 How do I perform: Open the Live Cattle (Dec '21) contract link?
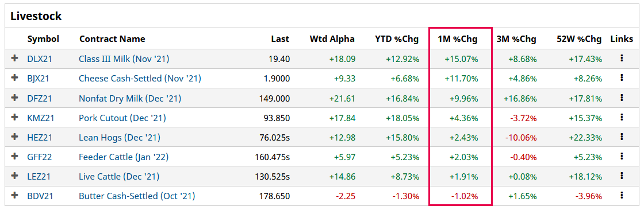[119, 177]
